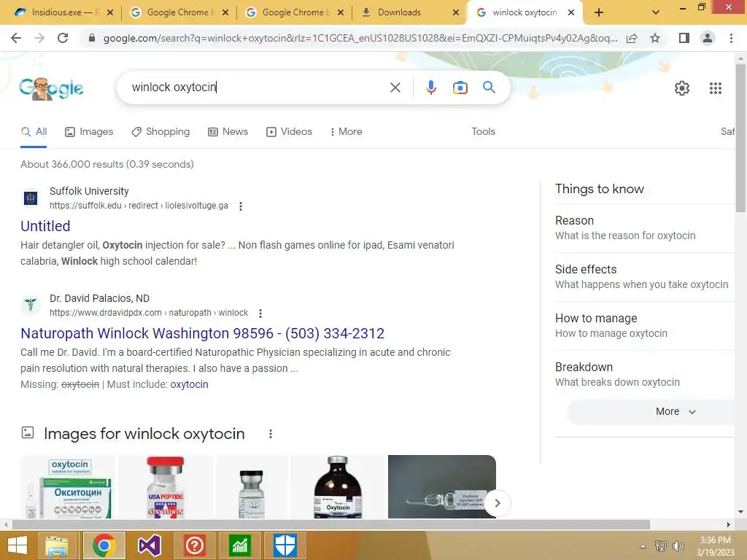This screenshot has width=747, height=560.
Task: Open the red question mark taskbar app
Action: [194, 545]
